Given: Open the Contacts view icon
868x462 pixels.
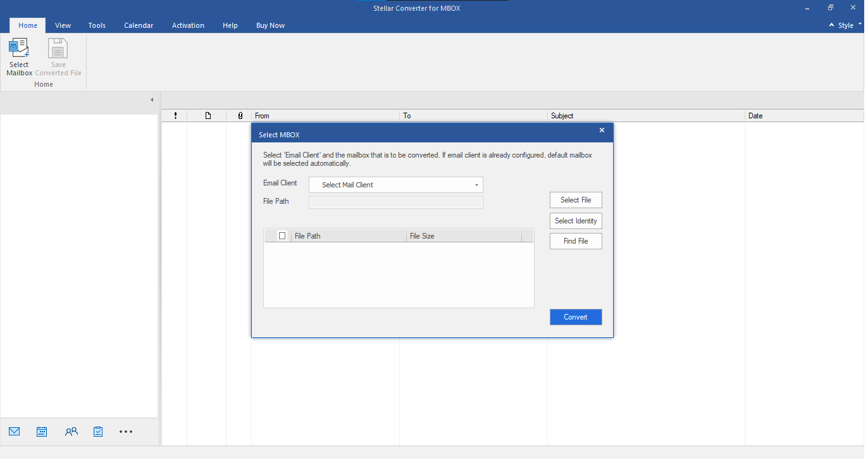Looking at the screenshot, I should 71,432.
